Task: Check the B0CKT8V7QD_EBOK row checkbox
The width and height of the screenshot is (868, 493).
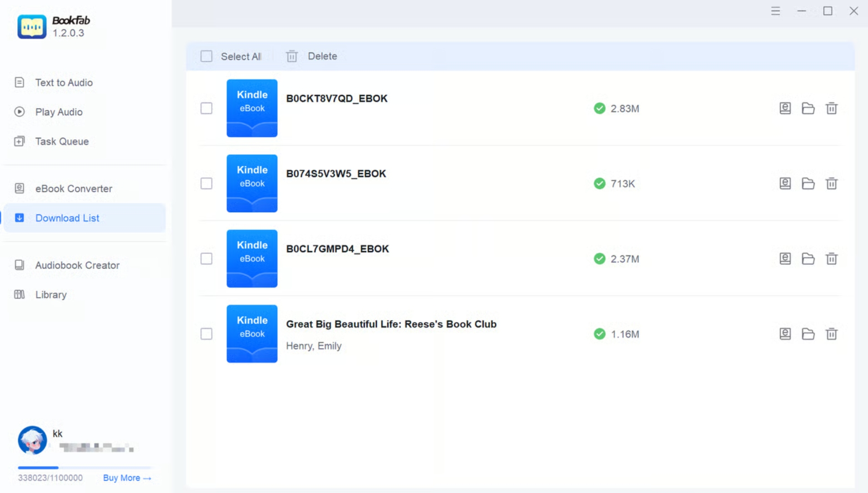Action: click(x=206, y=108)
